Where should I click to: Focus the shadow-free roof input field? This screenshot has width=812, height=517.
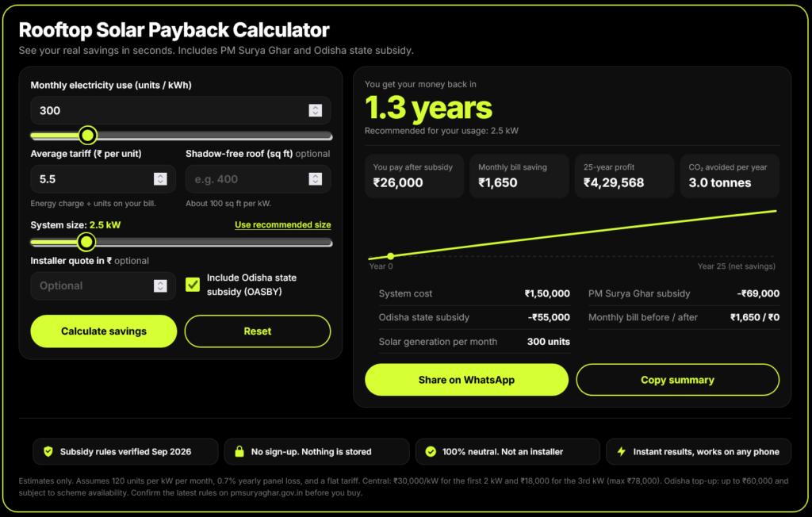(258, 178)
